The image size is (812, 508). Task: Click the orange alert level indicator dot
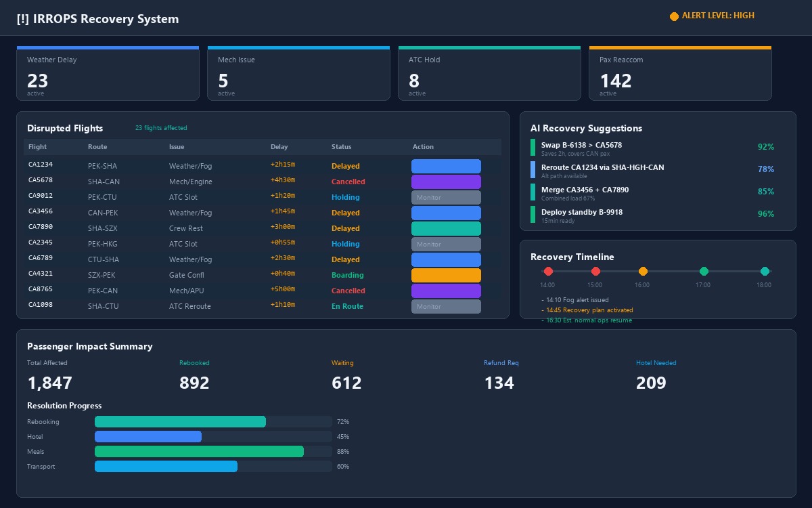(674, 16)
